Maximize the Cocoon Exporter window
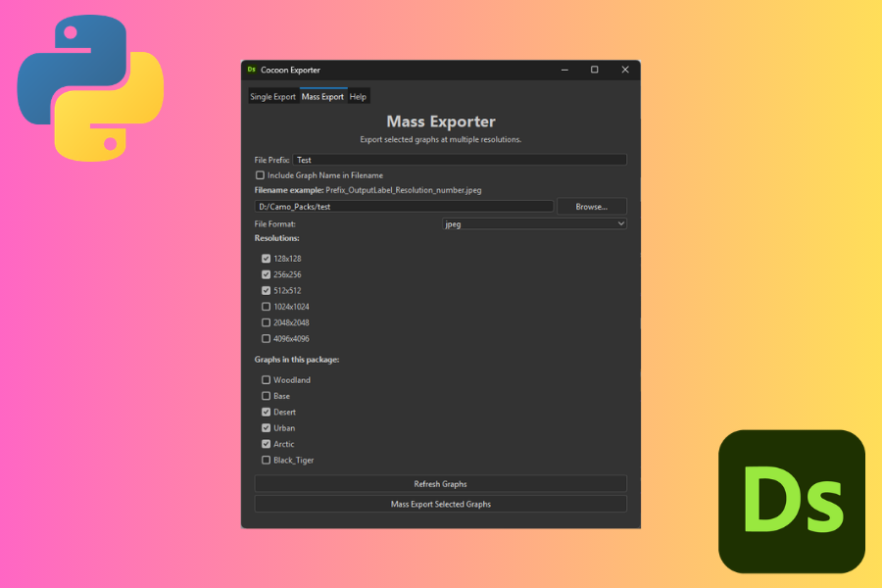This screenshot has width=882, height=588. 595,70
